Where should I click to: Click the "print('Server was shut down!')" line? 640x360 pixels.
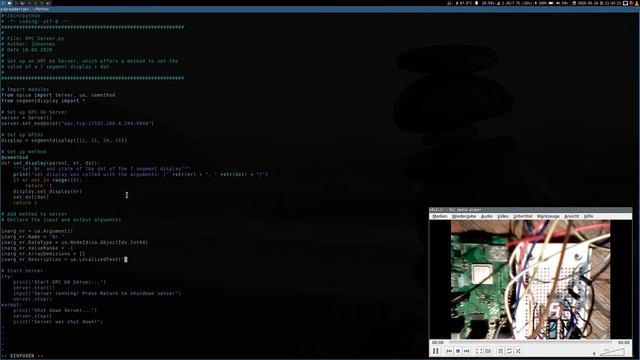tap(58, 322)
